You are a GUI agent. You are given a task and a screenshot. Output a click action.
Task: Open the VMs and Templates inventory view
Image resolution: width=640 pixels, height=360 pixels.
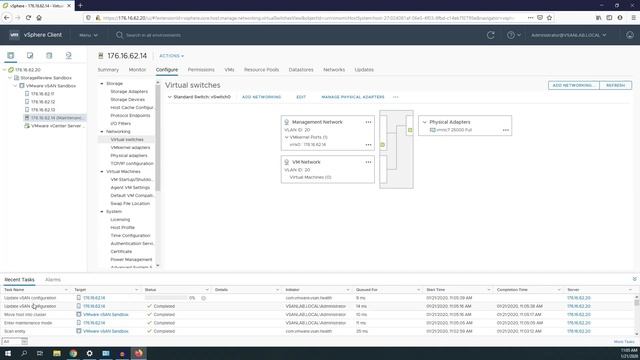[x=30, y=56]
